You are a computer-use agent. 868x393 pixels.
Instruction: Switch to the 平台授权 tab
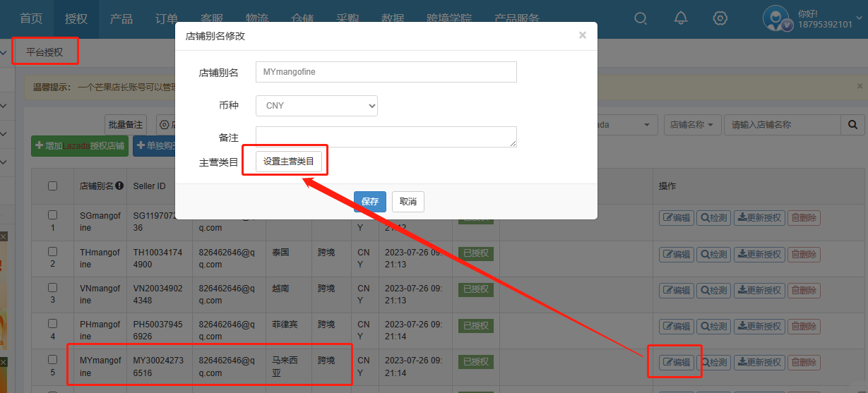pyautogui.click(x=44, y=52)
